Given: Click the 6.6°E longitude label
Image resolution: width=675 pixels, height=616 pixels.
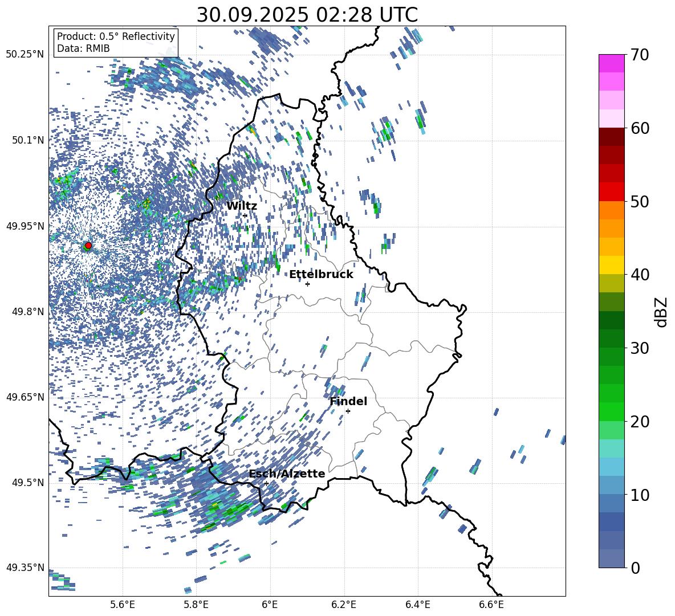Looking at the screenshot, I should coord(491,605).
